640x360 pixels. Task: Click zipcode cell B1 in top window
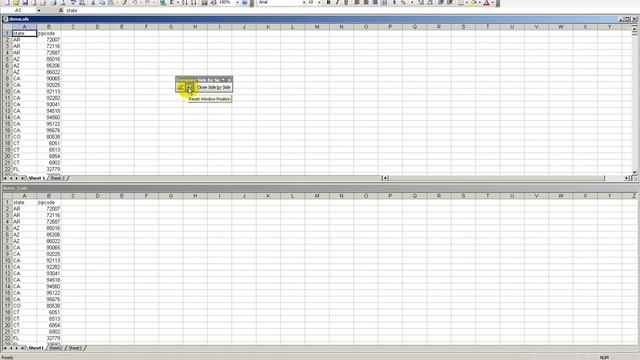pyautogui.click(x=49, y=33)
